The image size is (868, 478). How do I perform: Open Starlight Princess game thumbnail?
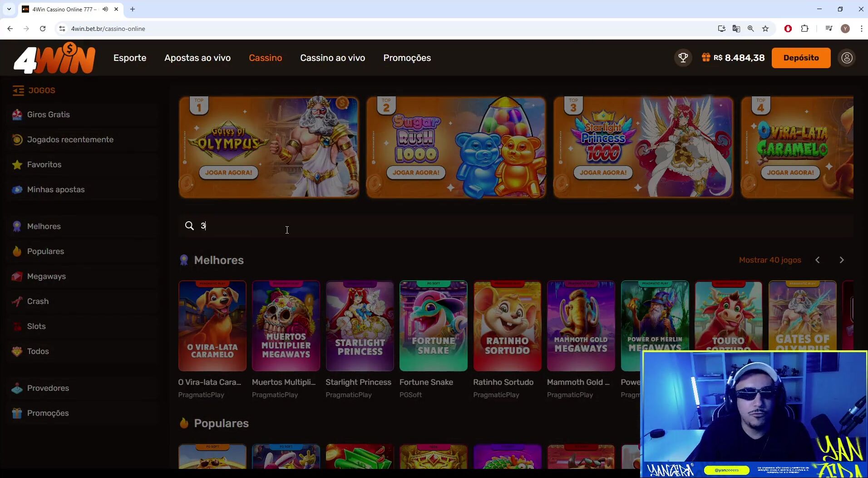[360, 326]
